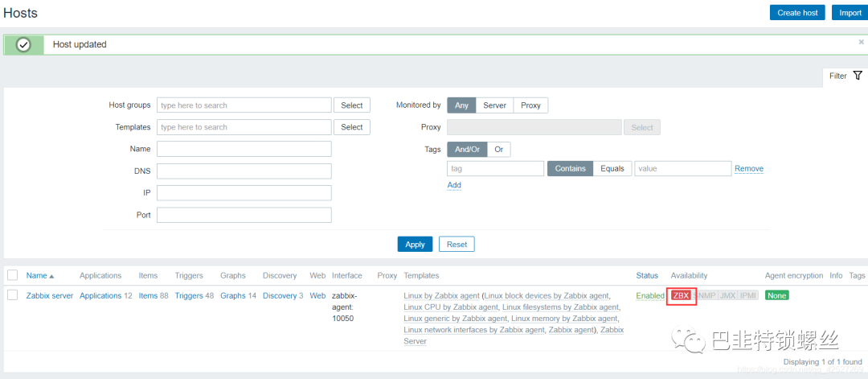868x379 pixels.
Task: Sort hosts by Status column
Action: [x=647, y=275]
